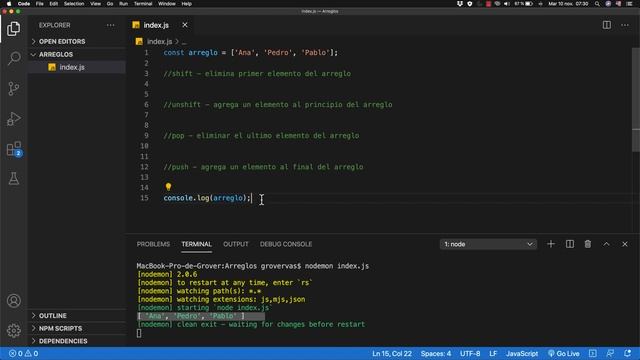640x360 pixels.
Task: Expand the Open Editors section
Action: 77,42
